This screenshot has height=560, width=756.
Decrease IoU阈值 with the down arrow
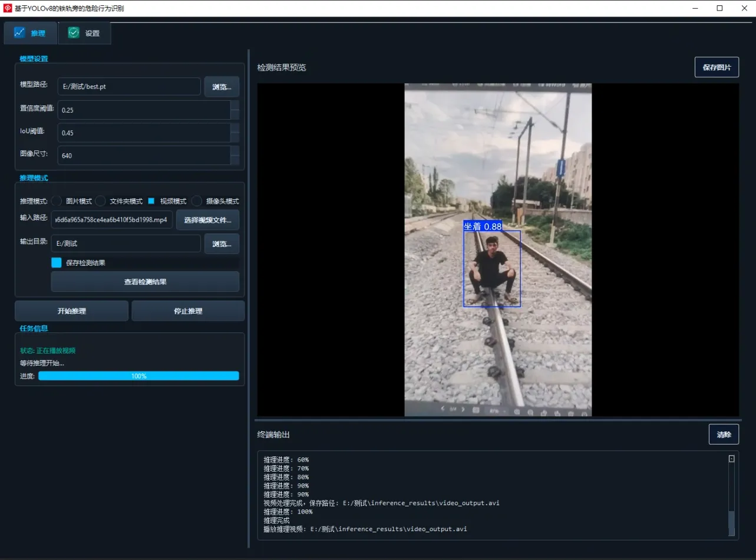[x=235, y=137]
